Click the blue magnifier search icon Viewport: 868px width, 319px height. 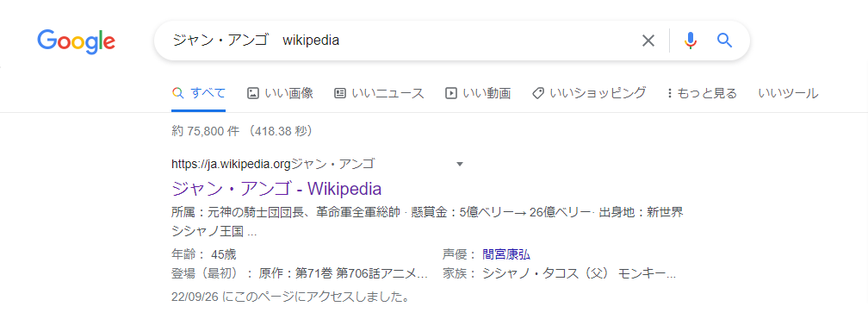(x=725, y=40)
